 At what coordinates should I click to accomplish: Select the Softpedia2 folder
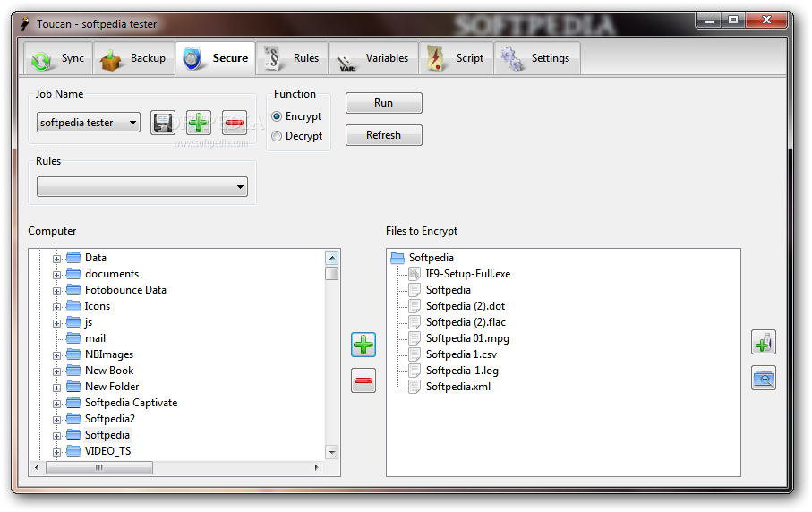pos(110,419)
